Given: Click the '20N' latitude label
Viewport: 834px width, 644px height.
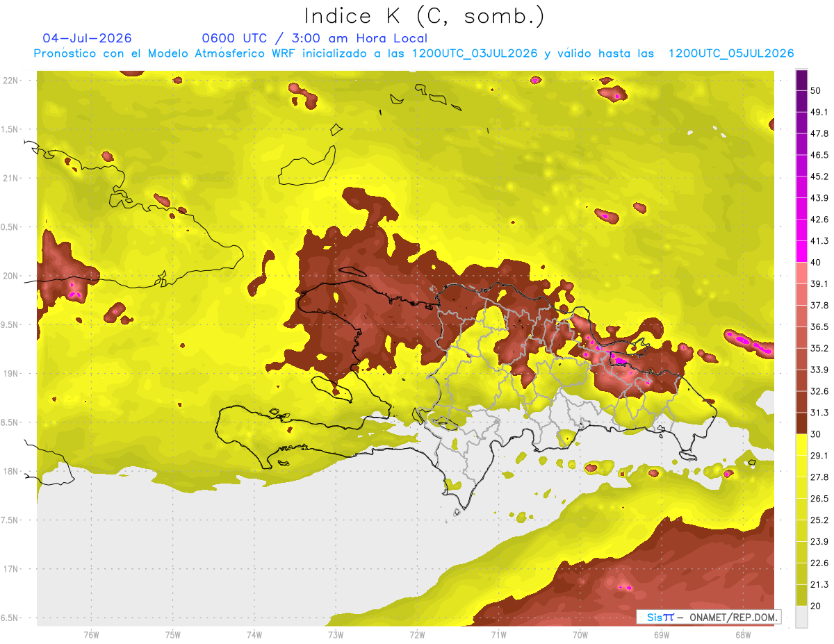Looking at the screenshot, I should [12, 276].
